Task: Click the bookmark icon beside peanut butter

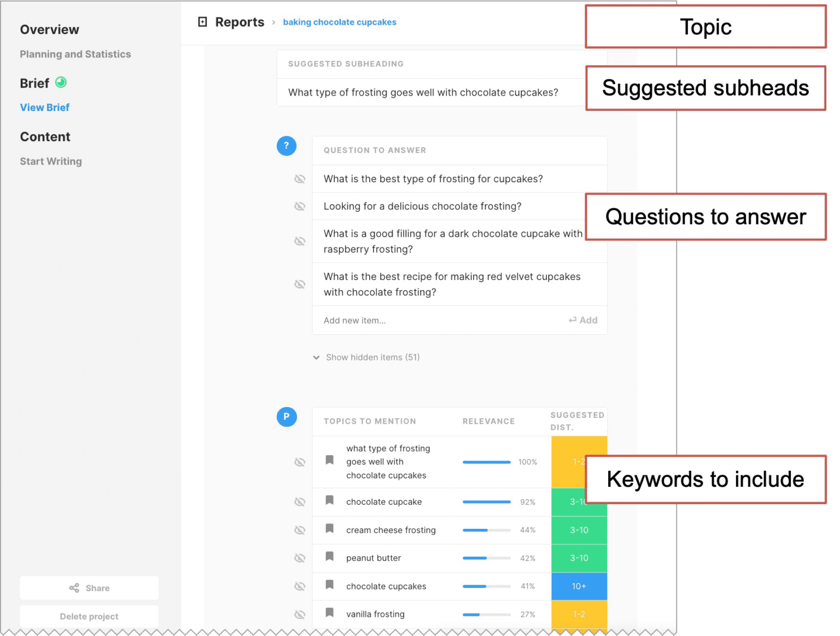Action: point(329,558)
